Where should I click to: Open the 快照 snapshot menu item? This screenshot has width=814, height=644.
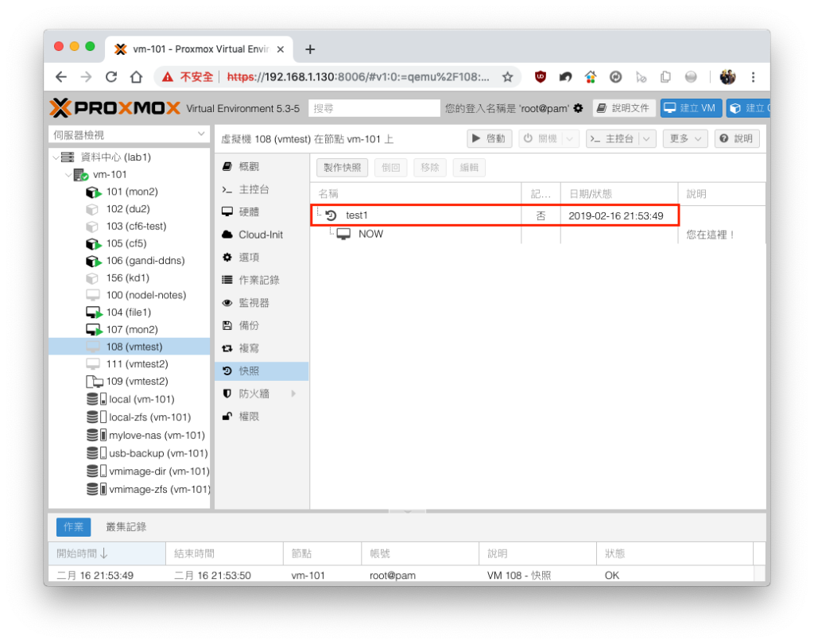262,370
